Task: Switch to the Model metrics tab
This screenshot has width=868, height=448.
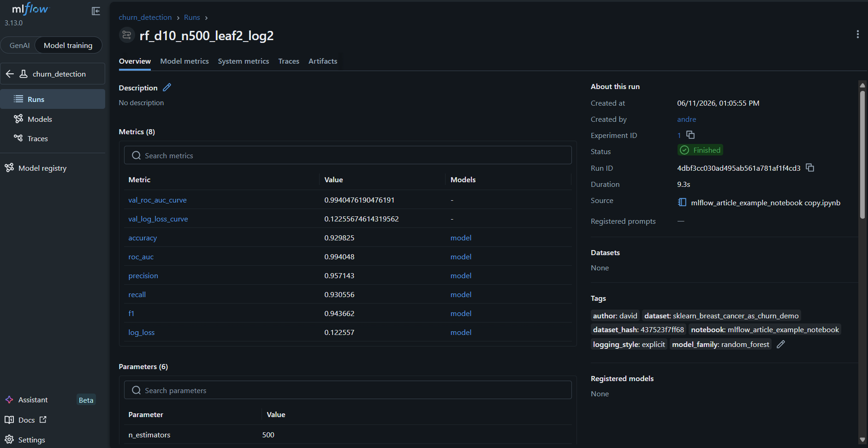Action: pyautogui.click(x=184, y=61)
